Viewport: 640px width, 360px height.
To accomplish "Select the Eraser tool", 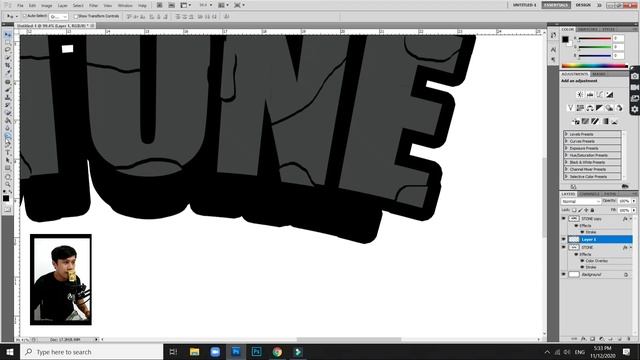I will tap(8, 113).
